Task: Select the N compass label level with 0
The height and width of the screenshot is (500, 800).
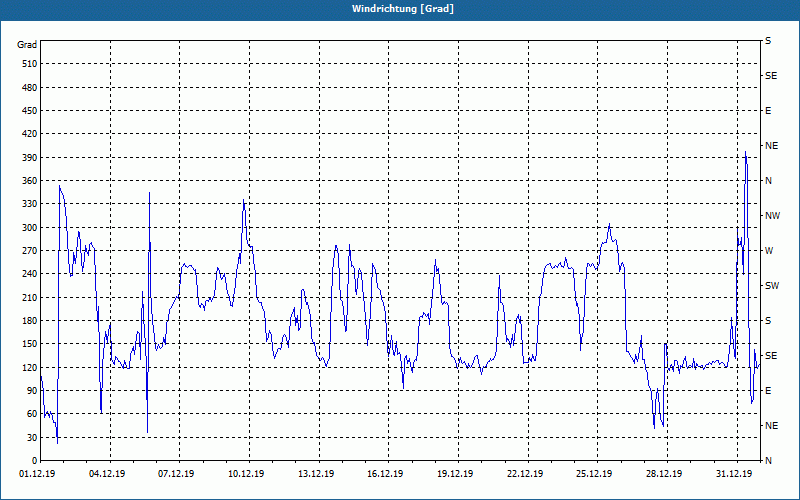Action: 768,461
